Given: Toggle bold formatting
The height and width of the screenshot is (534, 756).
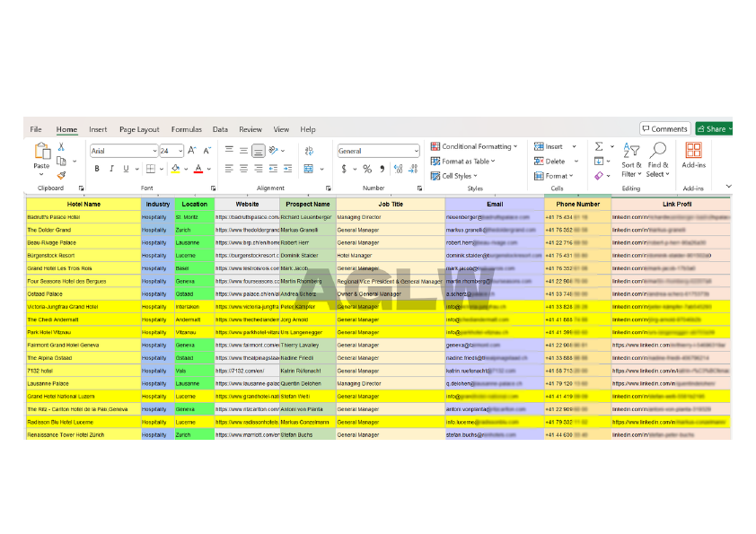Looking at the screenshot, I should 97,168.
